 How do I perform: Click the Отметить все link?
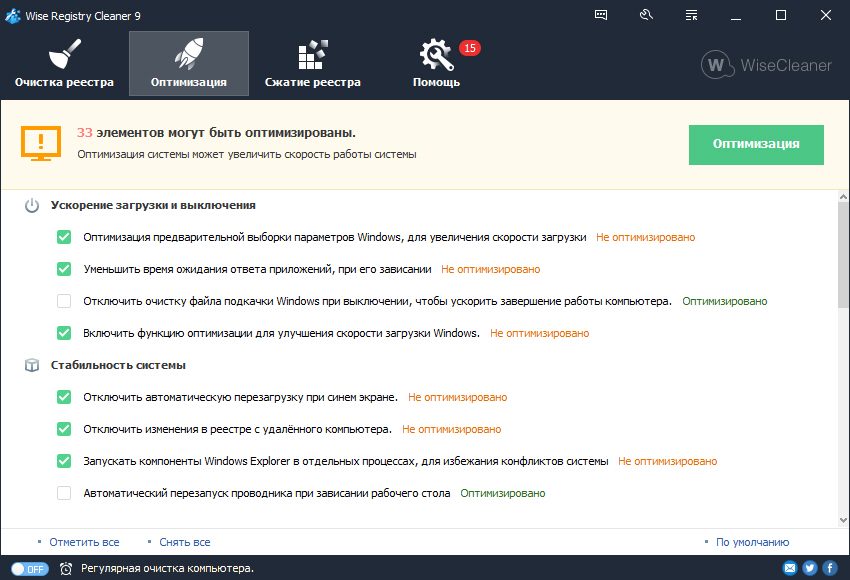pyautogui.click(x=84, y=542)
